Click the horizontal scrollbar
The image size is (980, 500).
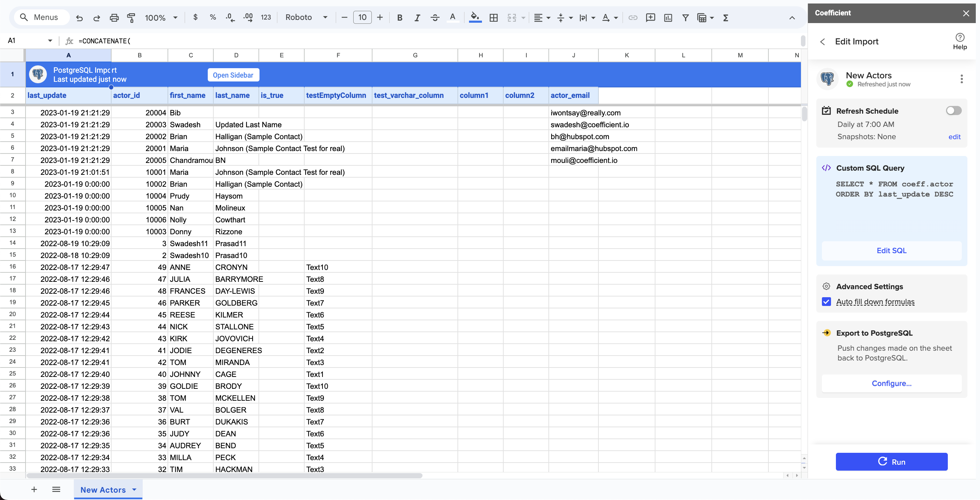pos(225,476)
